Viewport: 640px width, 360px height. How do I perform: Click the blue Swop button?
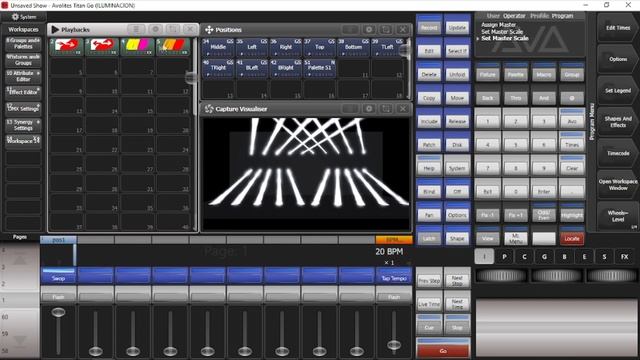tap(58, 276)
